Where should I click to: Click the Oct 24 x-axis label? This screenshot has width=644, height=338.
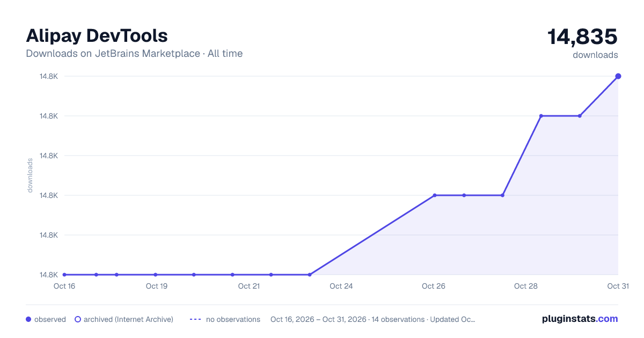point(341,286)
